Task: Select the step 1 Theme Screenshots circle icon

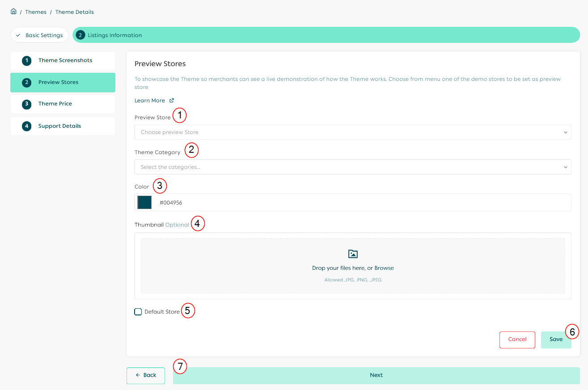Action: (26, 60)
